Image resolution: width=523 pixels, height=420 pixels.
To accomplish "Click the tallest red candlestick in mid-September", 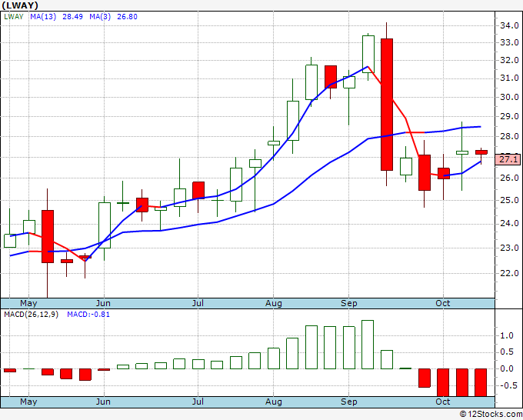I will coord(387,105).
